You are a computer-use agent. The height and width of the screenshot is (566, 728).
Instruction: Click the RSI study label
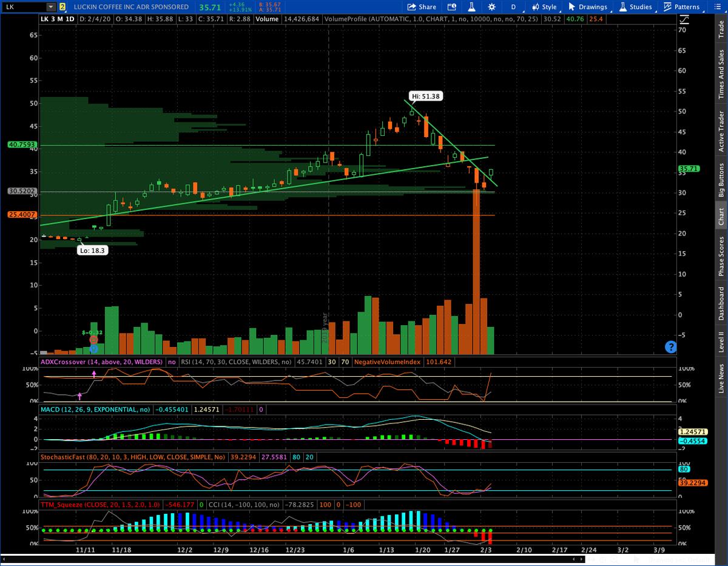pos(236,362)
